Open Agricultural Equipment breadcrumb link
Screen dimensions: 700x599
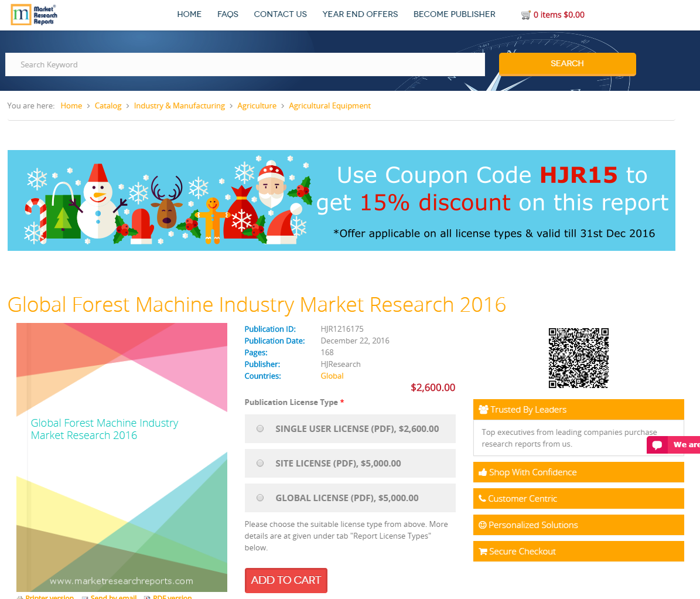pos(329,106)
